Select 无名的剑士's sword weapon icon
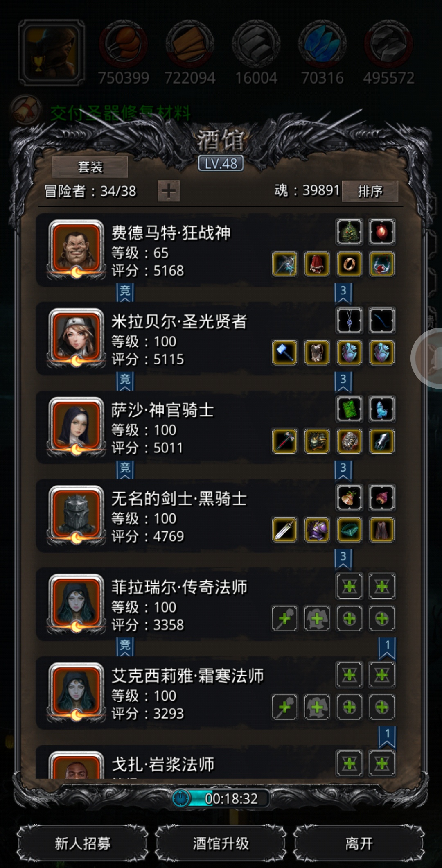The image size is (442, 868). click(x=284, y=529)
